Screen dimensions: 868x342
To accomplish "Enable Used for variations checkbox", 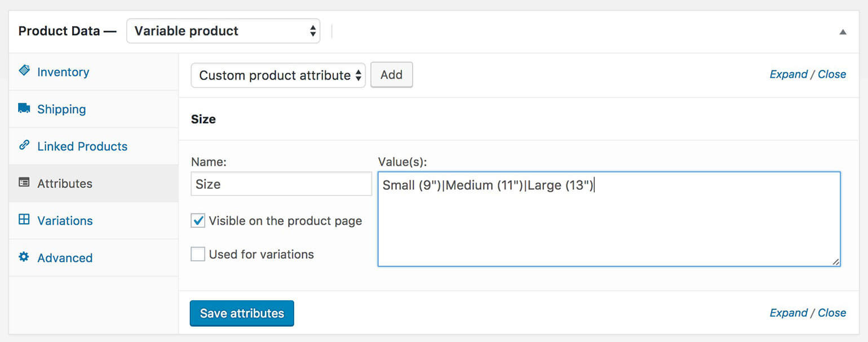I will coord(198,254).
